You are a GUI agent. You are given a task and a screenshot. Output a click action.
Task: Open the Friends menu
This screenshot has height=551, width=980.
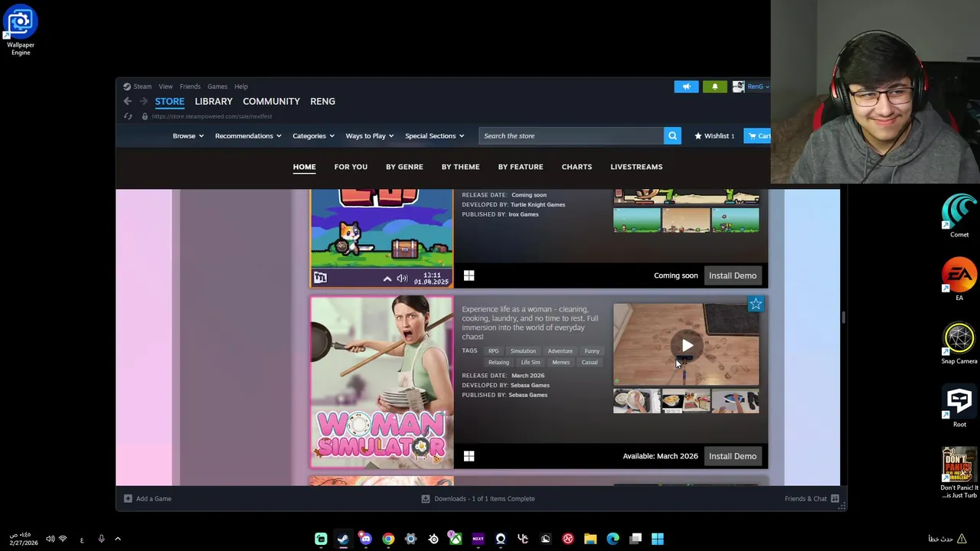(x=190, y=86)
